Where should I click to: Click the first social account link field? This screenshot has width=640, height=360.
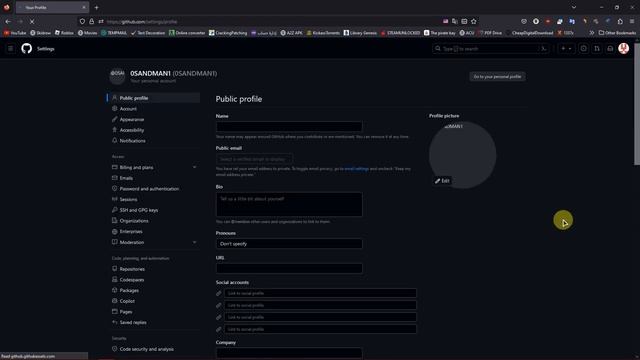[x=320, y=293]
